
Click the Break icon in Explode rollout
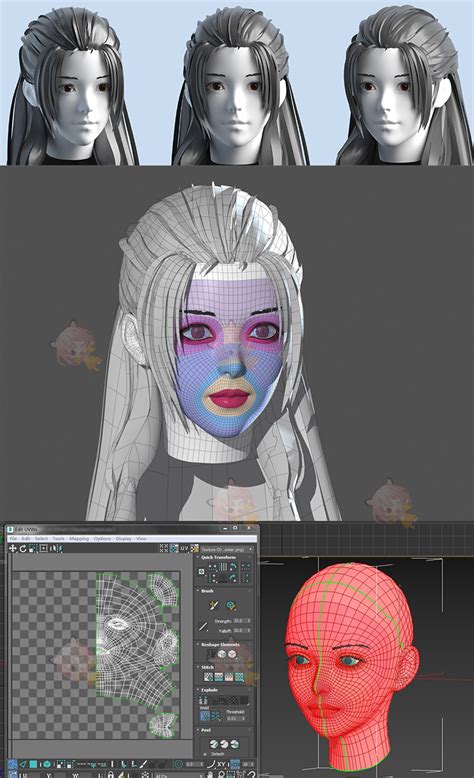click(203, 700)
